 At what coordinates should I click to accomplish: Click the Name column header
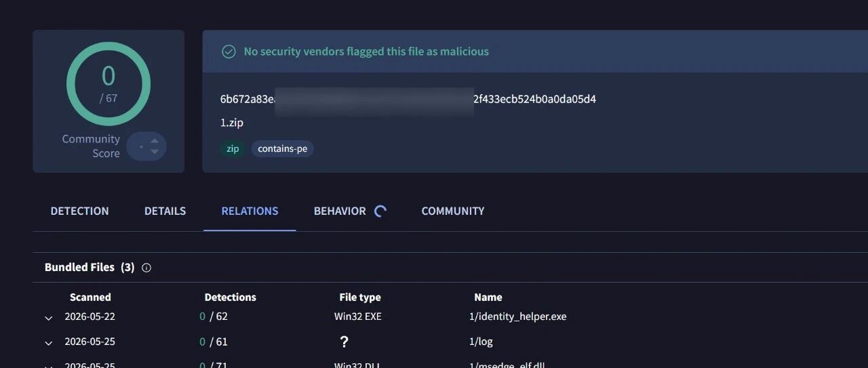[488, 297]
